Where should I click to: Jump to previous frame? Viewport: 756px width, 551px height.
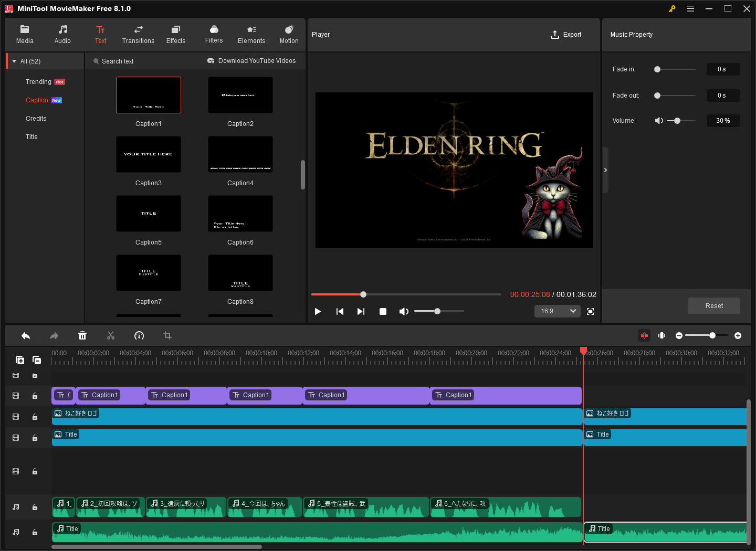340,312
